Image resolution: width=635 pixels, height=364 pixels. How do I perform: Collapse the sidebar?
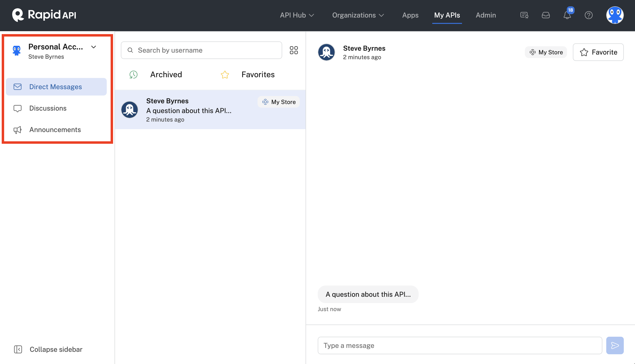click(x=48, y=349)
